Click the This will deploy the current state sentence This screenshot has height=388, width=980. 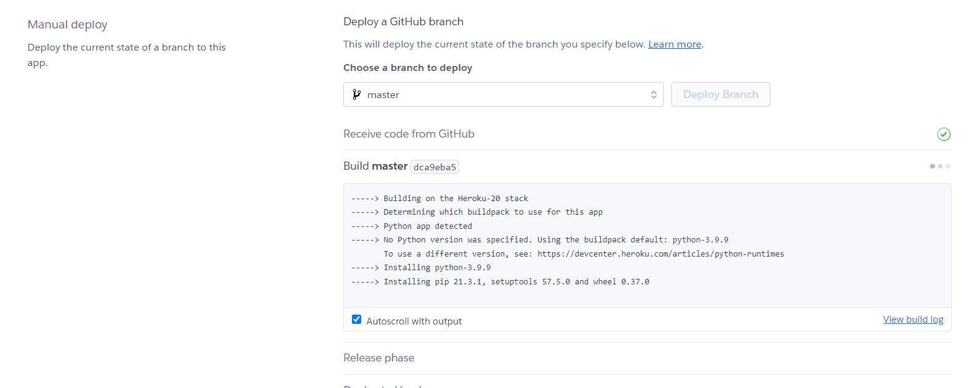(494, 44)
